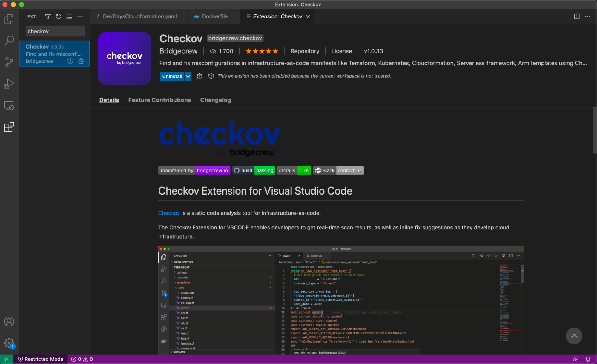Click the details page vertical scrollbar
The height and width of the screenshot is (364, 597).
click(594, 130)
